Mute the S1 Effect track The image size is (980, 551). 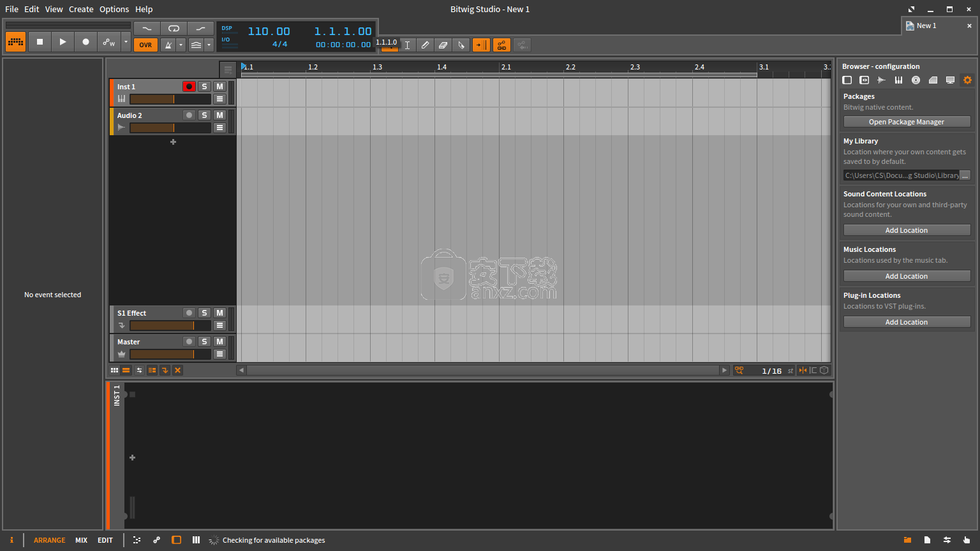219,313
